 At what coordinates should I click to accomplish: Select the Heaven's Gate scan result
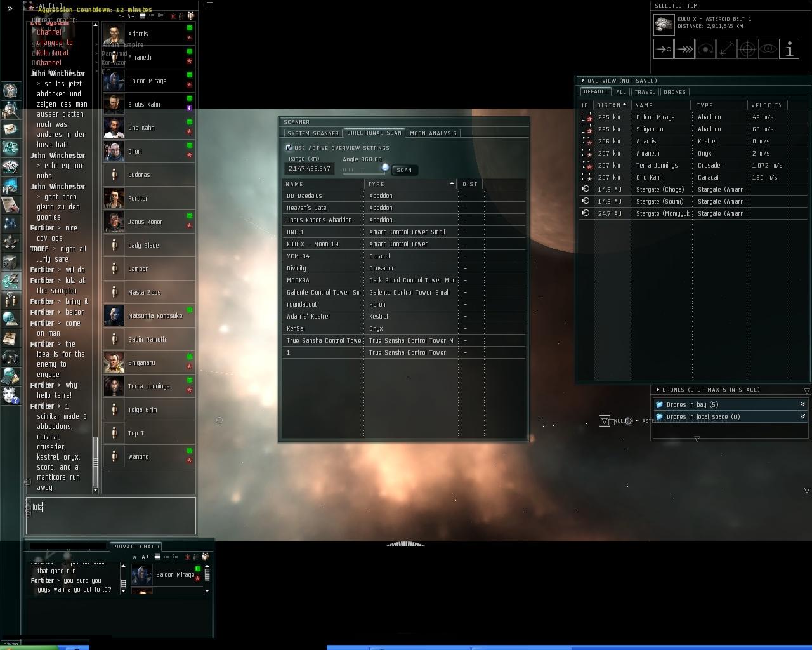coord(404,208)
